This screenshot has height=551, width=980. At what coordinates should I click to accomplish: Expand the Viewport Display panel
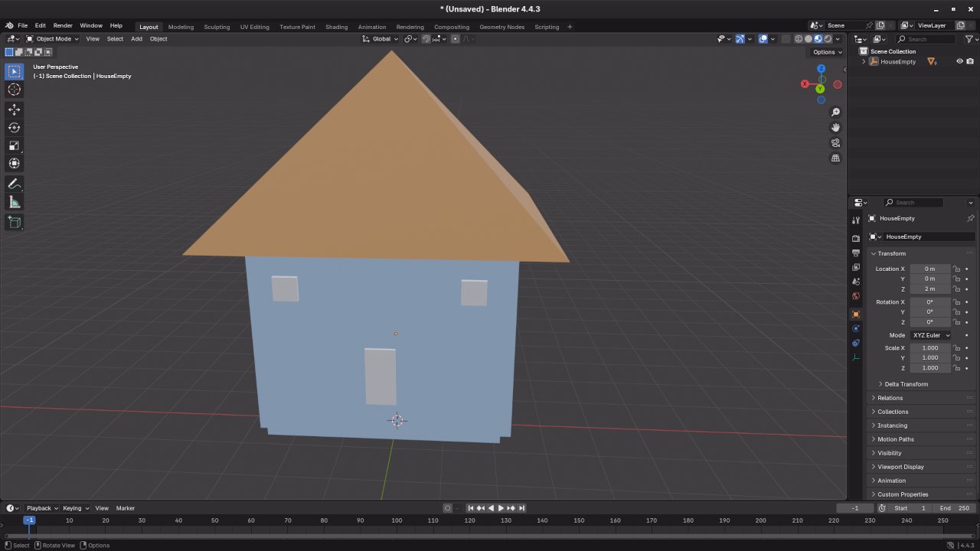pyautogui.click(x=900, y=467)
